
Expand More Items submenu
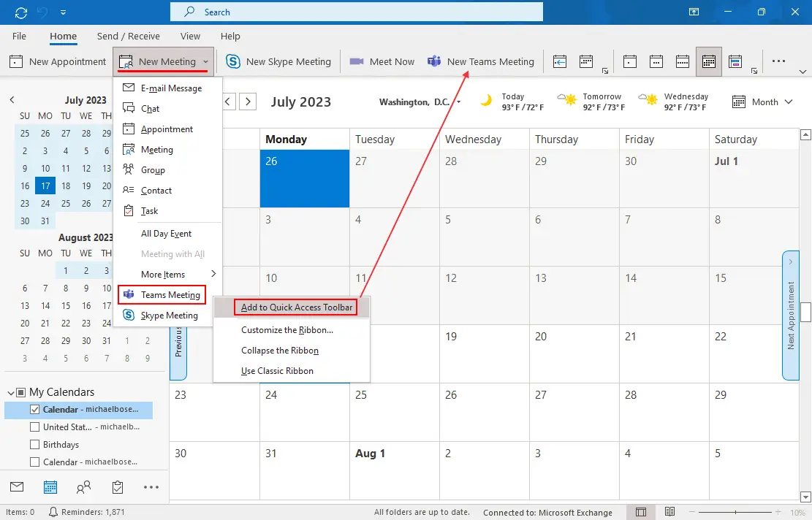point(168,274)
